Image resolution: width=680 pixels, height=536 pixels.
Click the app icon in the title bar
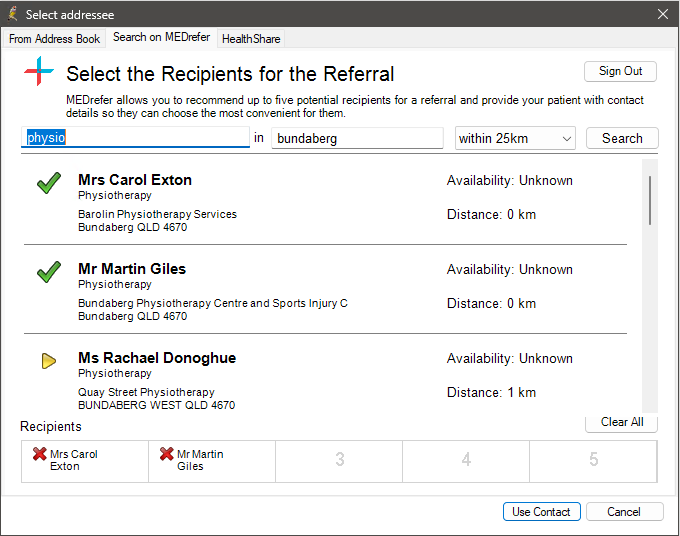13,14
